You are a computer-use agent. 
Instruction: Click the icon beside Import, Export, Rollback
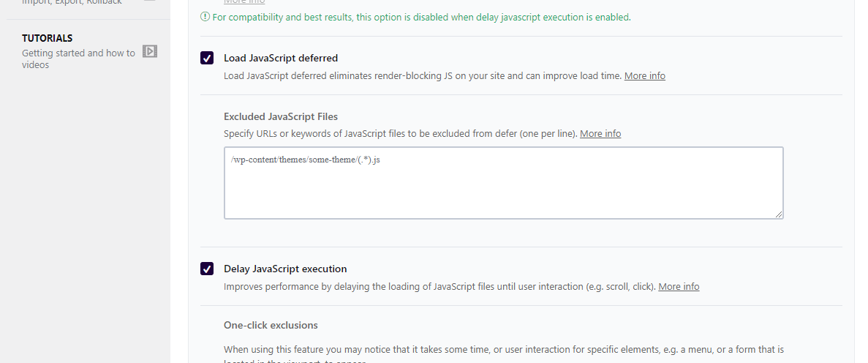click(x=150, y=2)
